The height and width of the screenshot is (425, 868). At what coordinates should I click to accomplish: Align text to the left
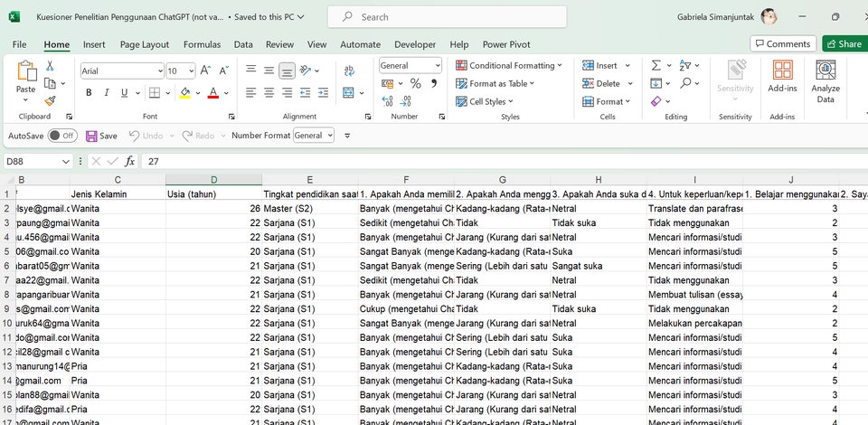(x=250, y=92)
